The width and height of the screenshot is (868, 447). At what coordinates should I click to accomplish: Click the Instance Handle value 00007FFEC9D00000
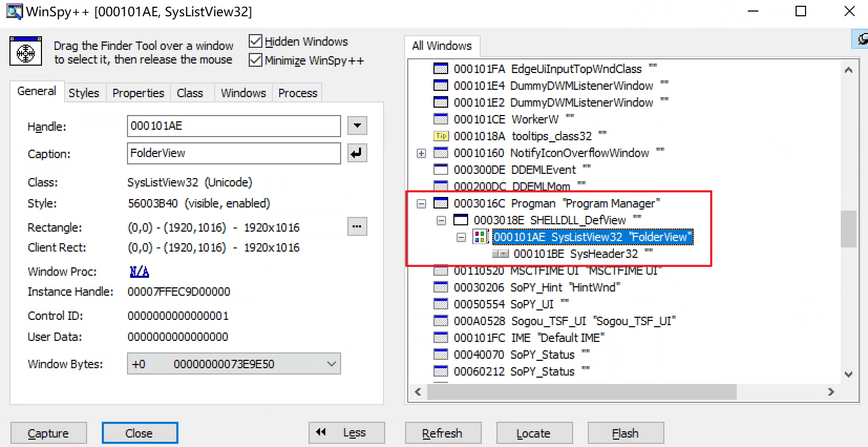click(x=179, y=292)
